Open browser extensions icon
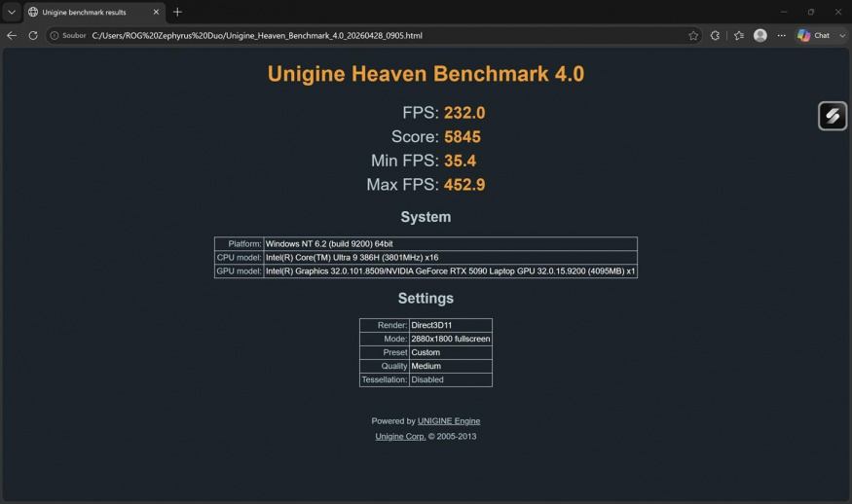This screenshot has height=504, width=852. [715, 35]
